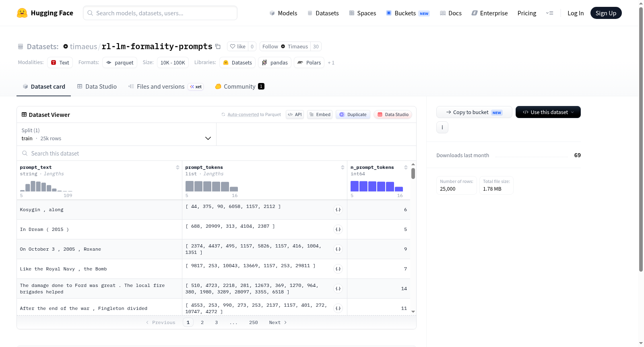
Task: Expand JSON for In Dream row tokens
Action: click(x=338, y=229)
